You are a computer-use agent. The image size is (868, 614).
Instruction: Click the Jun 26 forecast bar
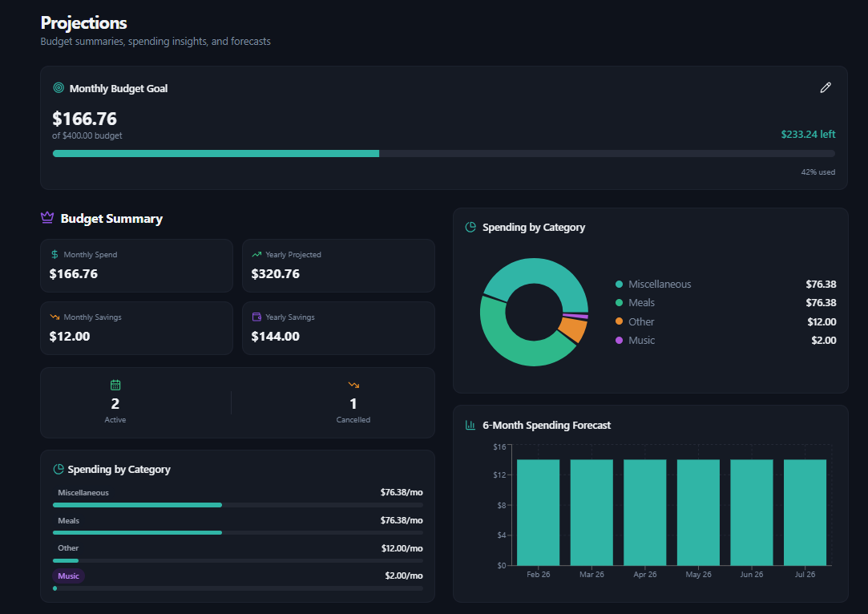click(752, 512)
